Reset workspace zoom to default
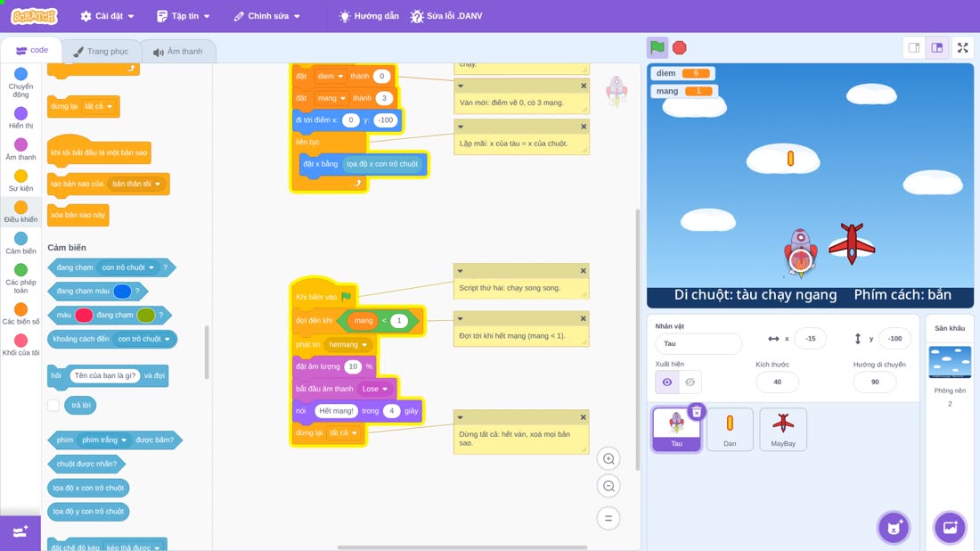The width and height of the screenshot is (980, 551). tap(608, 518)
